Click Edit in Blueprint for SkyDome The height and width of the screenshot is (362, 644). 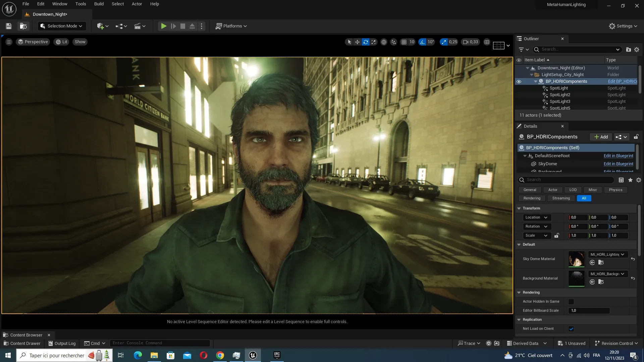click(618, 164)
